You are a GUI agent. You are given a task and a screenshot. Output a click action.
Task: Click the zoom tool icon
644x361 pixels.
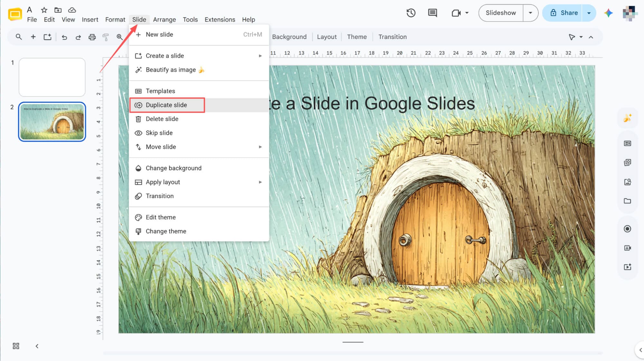click(x=120, y=37)
